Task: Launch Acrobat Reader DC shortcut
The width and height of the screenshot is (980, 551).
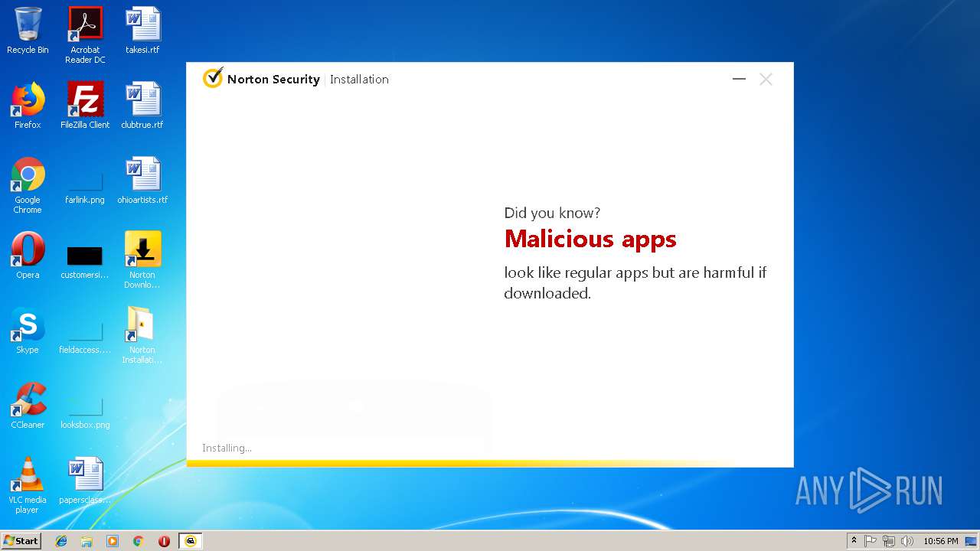Action: (x=85, y=35)
